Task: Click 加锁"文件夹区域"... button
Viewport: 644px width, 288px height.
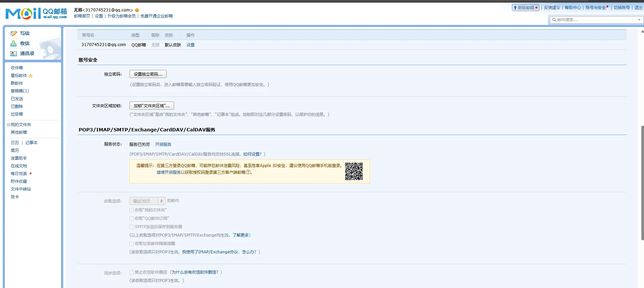Action: 152,106
